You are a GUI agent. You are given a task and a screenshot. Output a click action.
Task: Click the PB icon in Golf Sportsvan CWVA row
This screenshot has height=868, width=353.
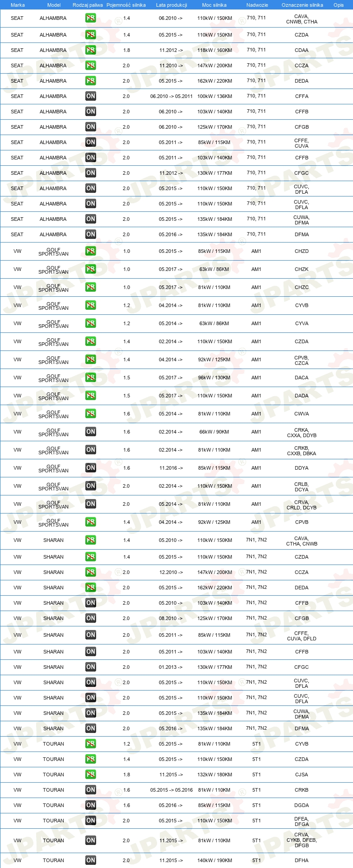[91, 414]
